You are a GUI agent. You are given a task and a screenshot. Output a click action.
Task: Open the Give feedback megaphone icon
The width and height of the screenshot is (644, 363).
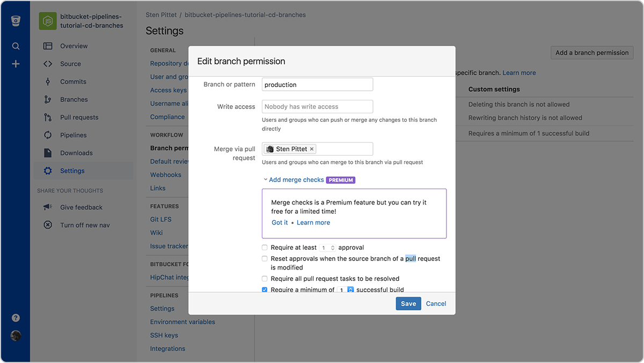(47, 207)
